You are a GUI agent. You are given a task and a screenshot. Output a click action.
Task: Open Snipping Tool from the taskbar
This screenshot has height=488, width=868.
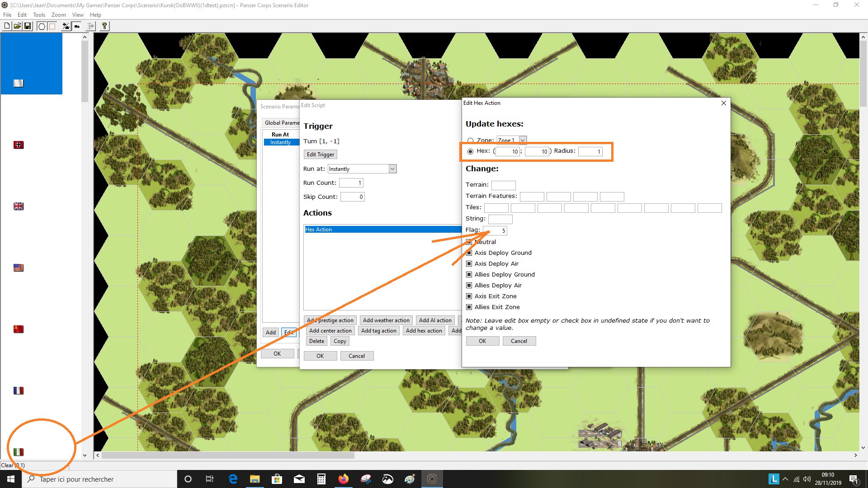point(366,479)
